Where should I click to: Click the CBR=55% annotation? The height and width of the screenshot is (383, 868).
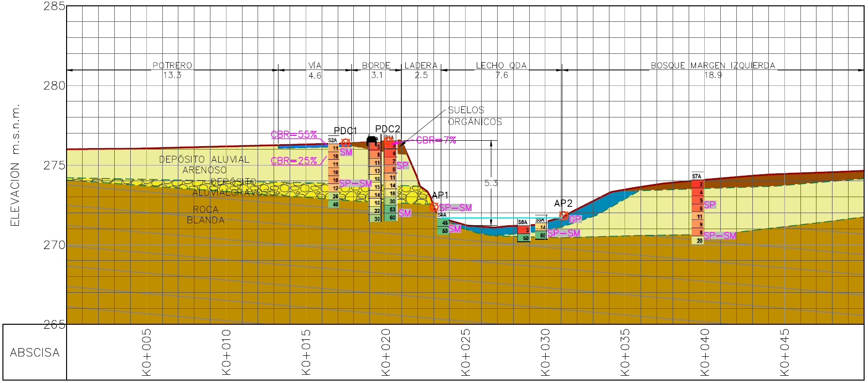[294, 134]
